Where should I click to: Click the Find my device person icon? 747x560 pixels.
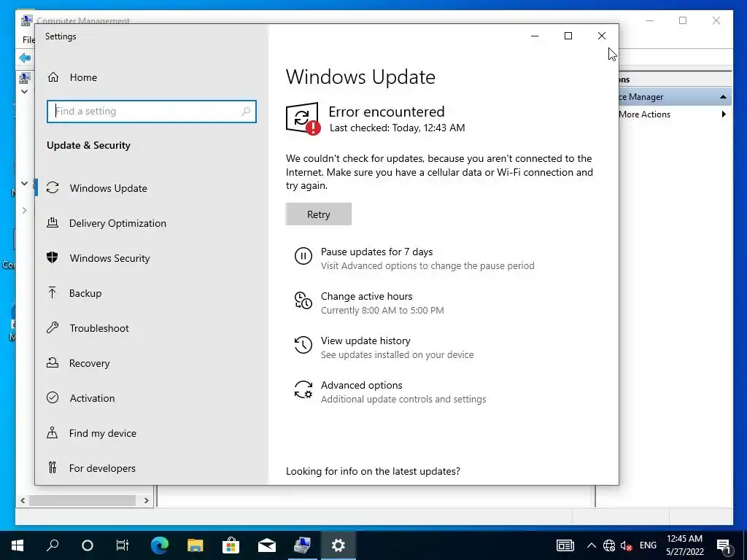[53, 432]
